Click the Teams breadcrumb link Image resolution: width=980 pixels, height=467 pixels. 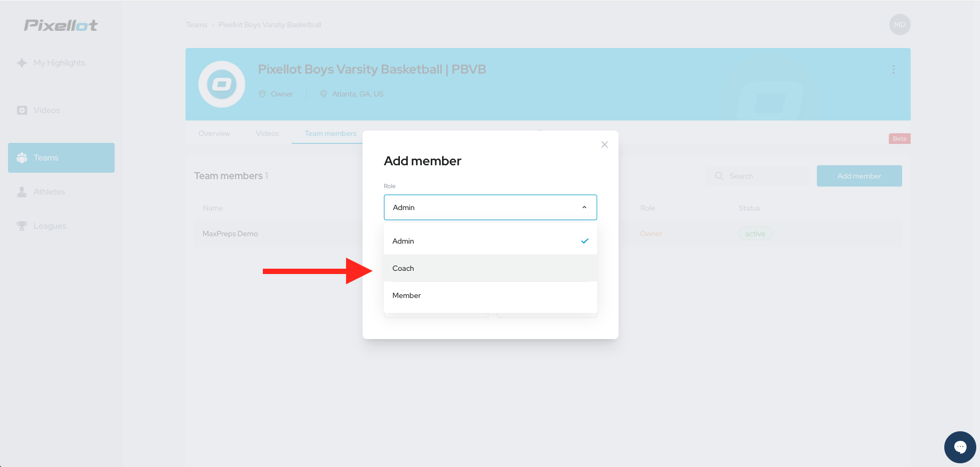tap(196, 25)
